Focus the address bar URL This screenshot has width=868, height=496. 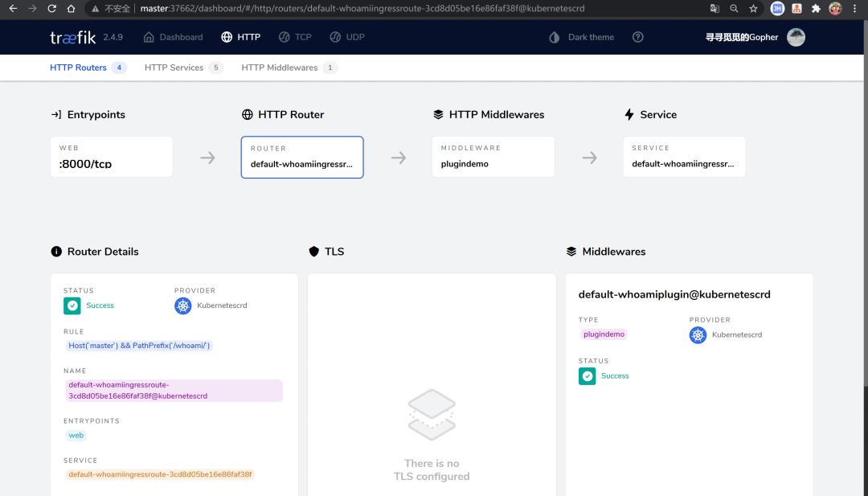362,8
